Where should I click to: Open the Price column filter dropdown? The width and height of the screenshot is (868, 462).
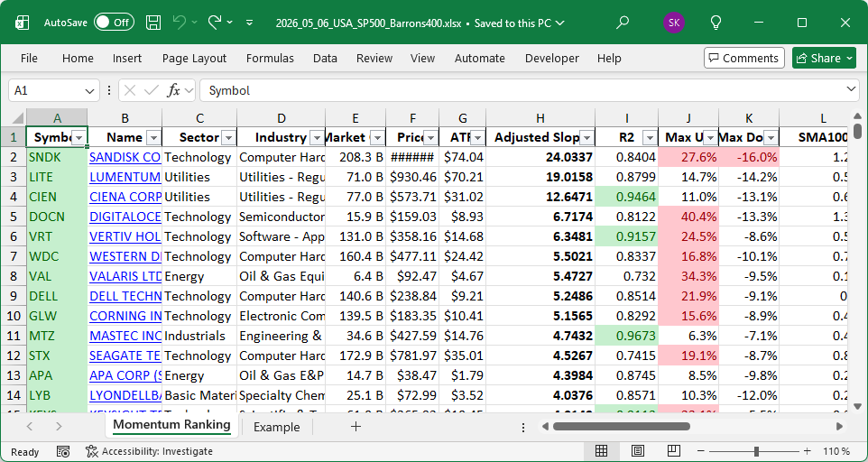click(x=430, y=138)
